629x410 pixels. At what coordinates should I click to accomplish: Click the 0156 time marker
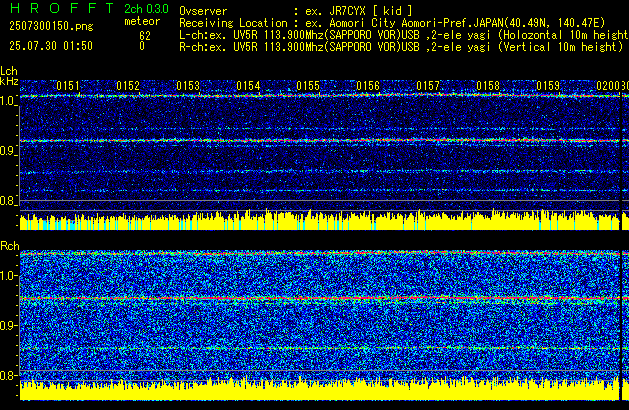click(x=368, y=86)
